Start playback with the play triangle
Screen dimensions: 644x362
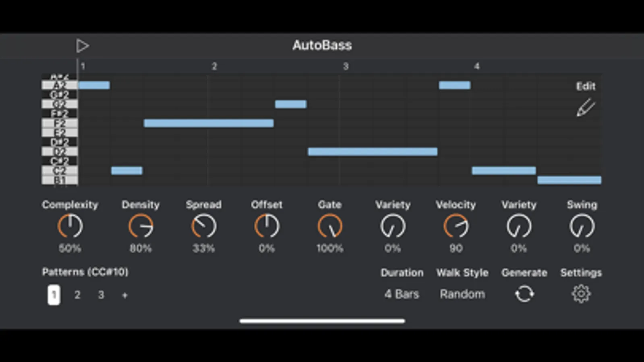83,46
